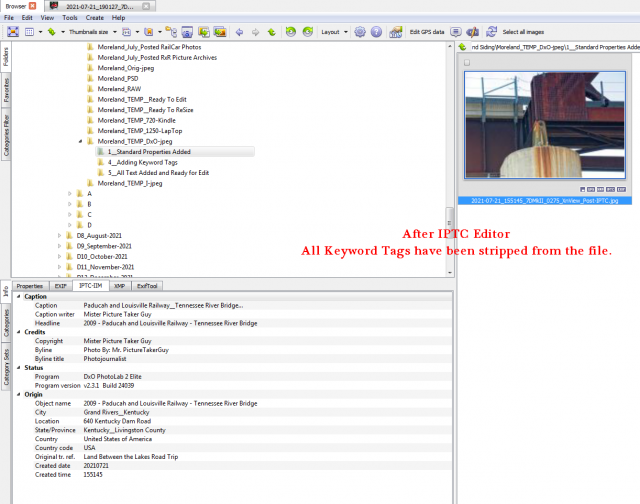Collapse the Credits section

19,332
